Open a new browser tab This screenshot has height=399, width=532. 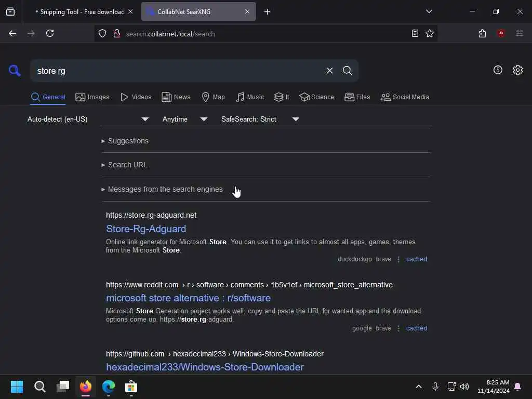(268, 12)
